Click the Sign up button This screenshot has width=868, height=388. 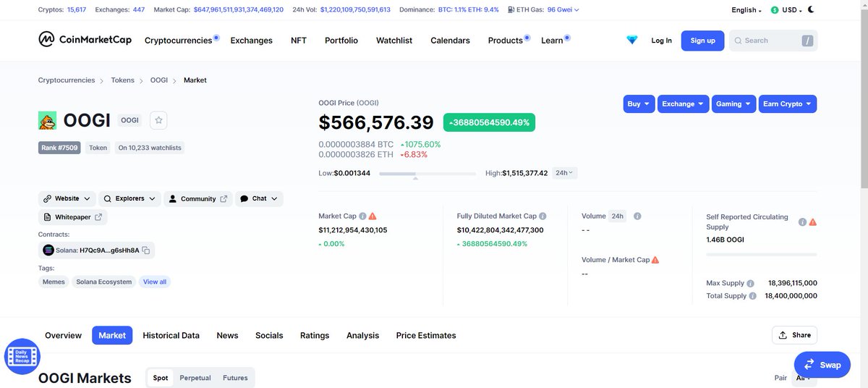click(x=702, y=41)
